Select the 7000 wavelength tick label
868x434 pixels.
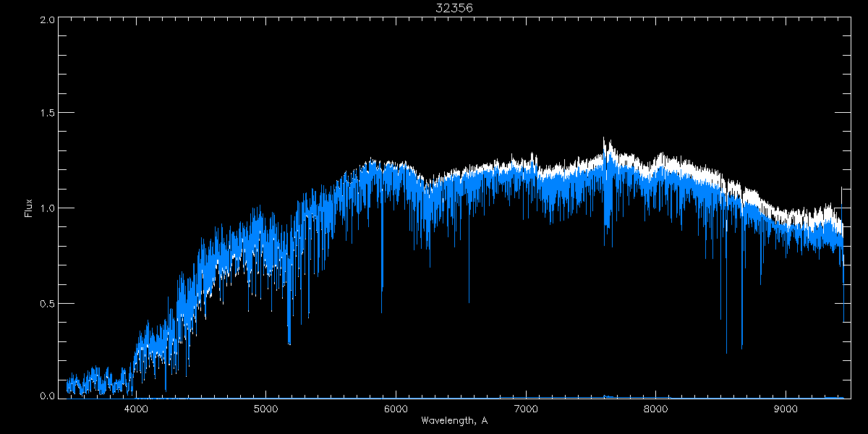click(526, 409)
